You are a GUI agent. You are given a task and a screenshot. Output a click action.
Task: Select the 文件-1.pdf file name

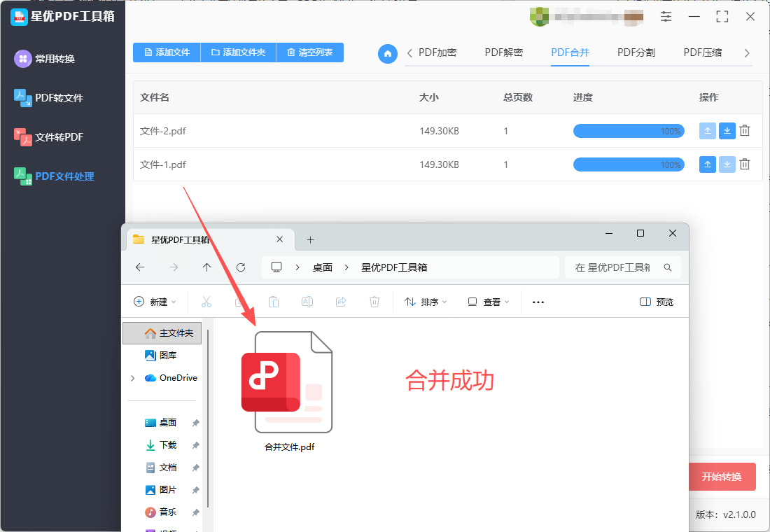pyautogui.click(x=163, y=164)
